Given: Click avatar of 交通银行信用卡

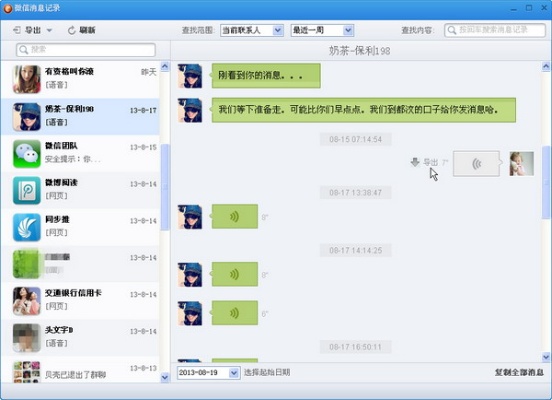Looking at the screenshot, I should tap(27, 301).
